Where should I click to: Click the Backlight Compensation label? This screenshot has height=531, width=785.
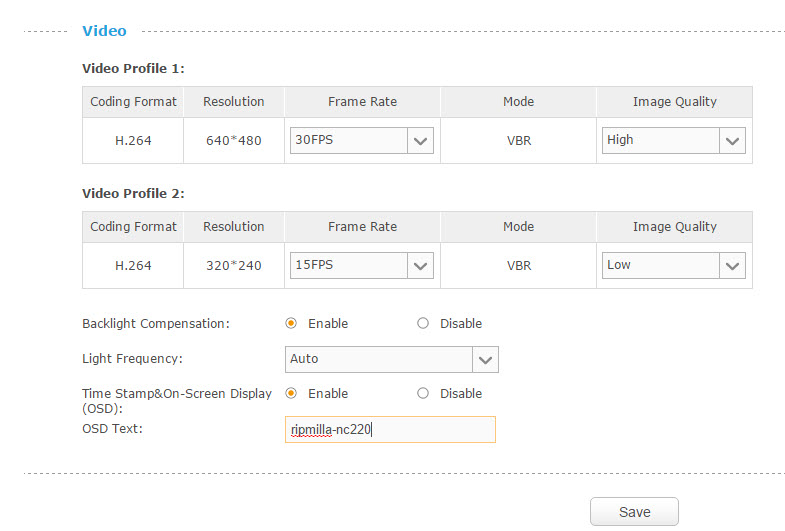click(155, 324)
